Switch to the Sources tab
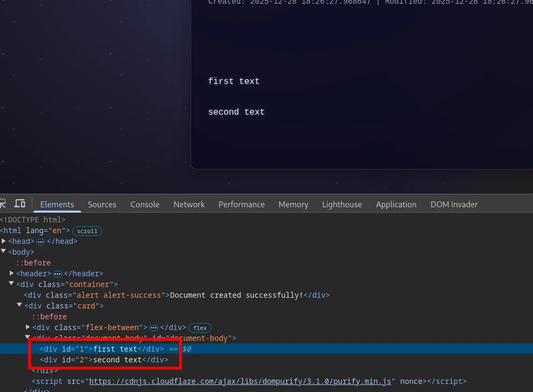 [102, 205]
